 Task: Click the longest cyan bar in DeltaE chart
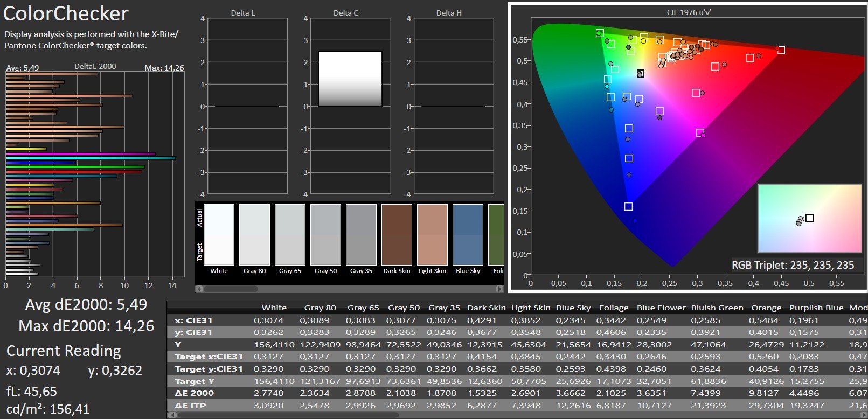(x=91, y=158)
